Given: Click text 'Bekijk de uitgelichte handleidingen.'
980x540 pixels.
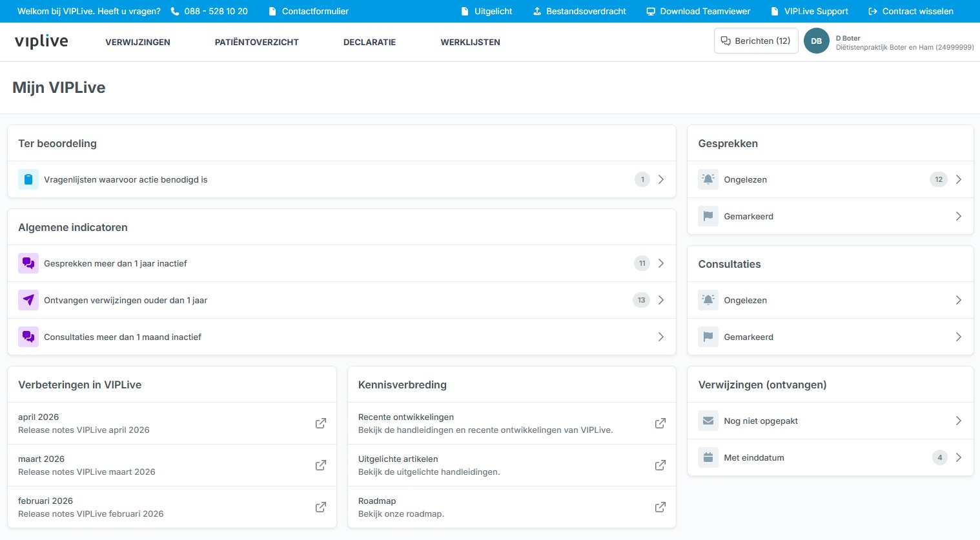Looking at the screenshot, I should point(429,472).
